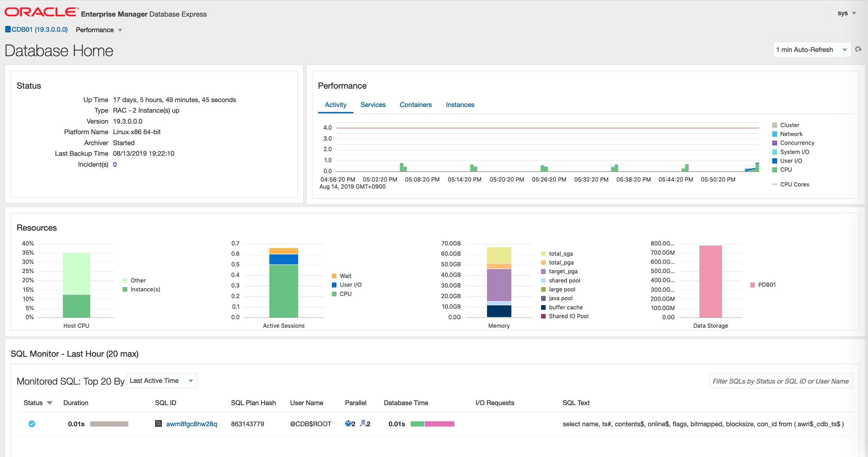Viewport: 868px width, 457px height.
Task: Click the Duration progress bar
Action: [x=109, y=424]
